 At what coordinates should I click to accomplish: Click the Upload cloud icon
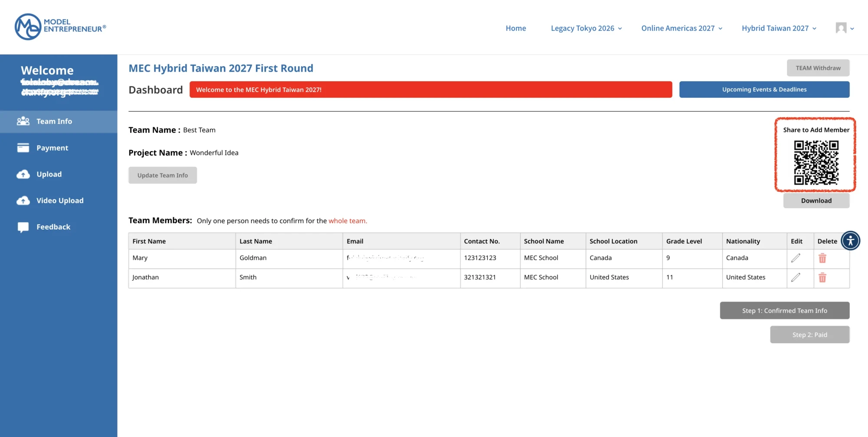pos(23,174)
